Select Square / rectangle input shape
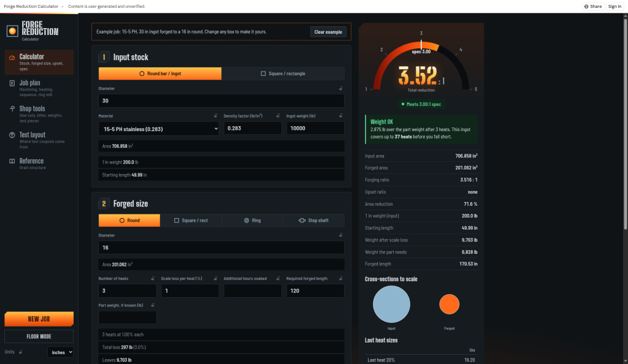Screen dimensions: 628x364 point(283,74)
